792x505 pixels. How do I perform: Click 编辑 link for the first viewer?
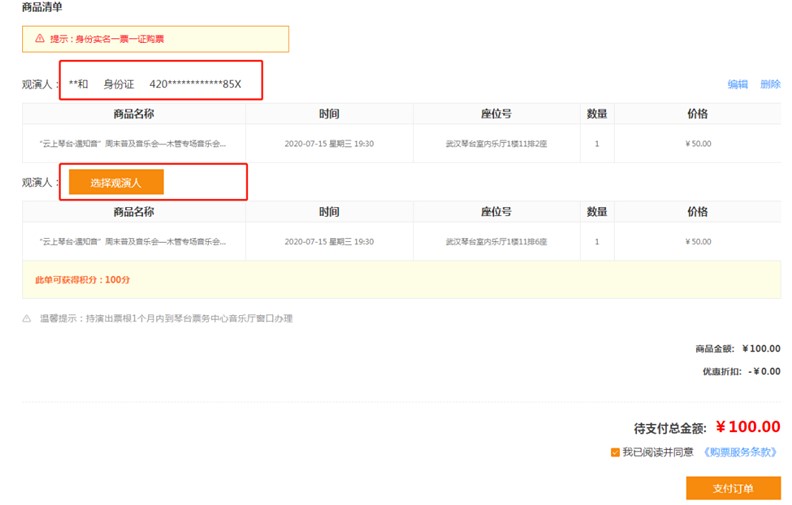coord(737,84)
